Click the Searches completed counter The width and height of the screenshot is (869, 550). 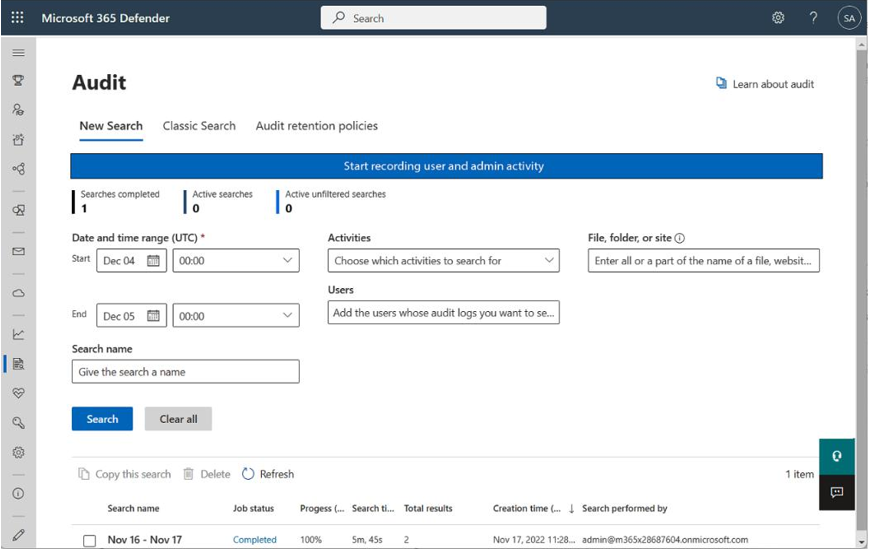pos(117,201)
